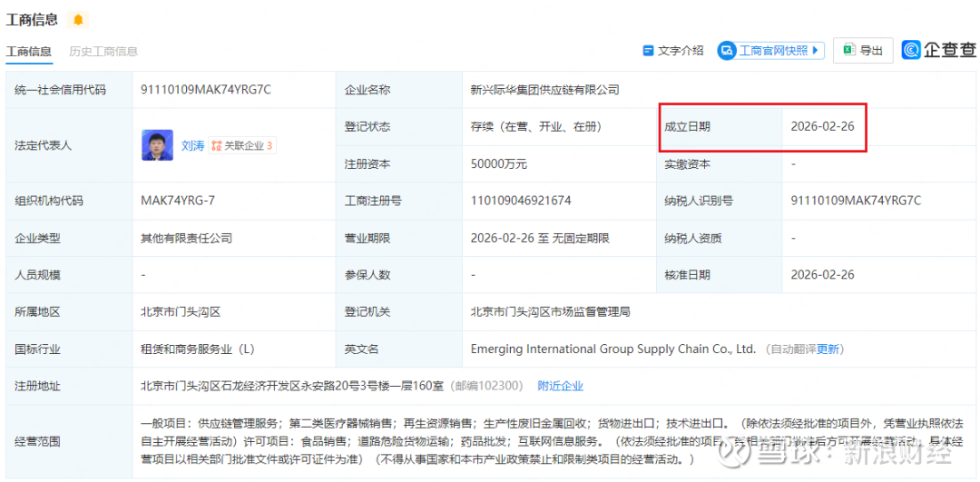Click the 文字介绍 document icon

click(648, 51)
